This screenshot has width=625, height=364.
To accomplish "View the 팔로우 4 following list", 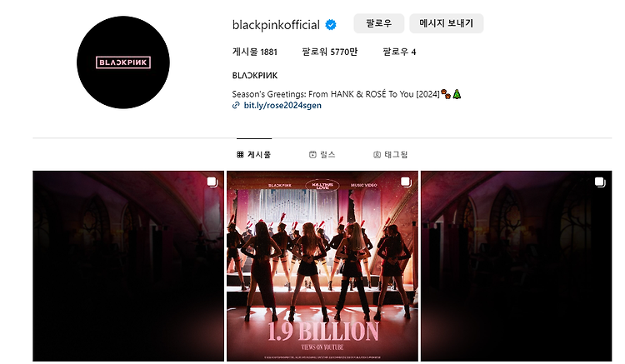I will pos(399,52).
